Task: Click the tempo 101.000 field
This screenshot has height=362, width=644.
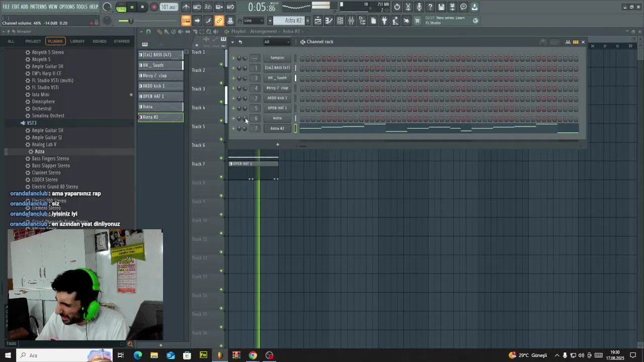Action: [169, 7]
